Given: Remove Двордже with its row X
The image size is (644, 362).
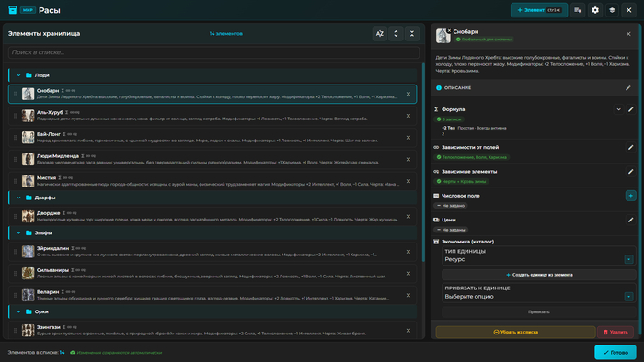Looking at the screenshot, I should (x=408, y=216).
